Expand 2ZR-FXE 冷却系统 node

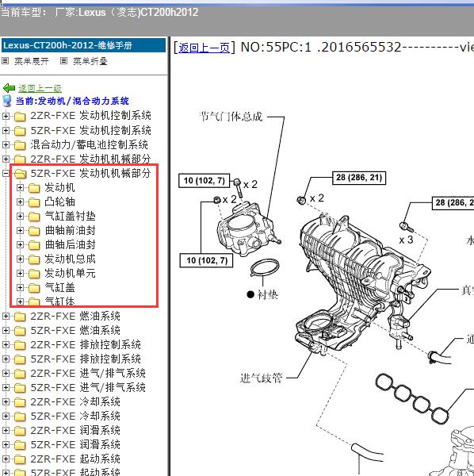coord(6,401)
